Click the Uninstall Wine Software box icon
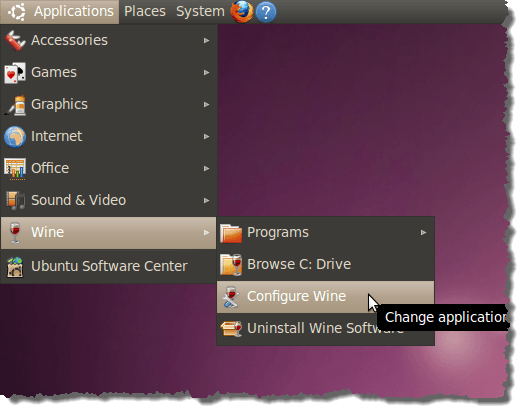 pos(231,329)
